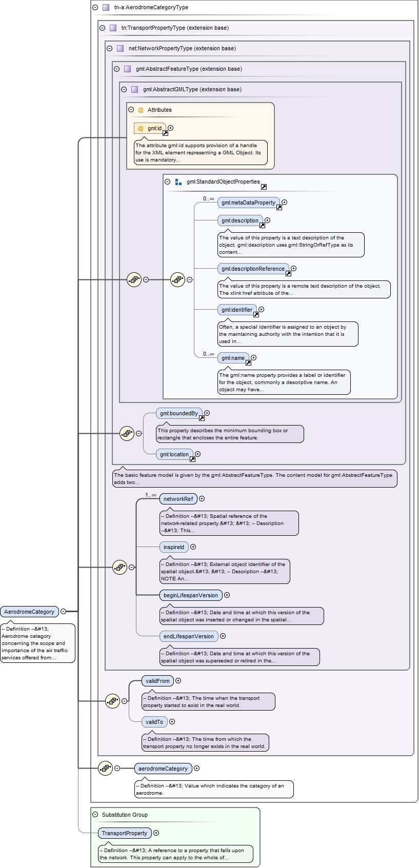This screenshot has height=868, width=419.
Task: Collapse tn:TransportPropertyType extension base
Action: pos(103,28)
